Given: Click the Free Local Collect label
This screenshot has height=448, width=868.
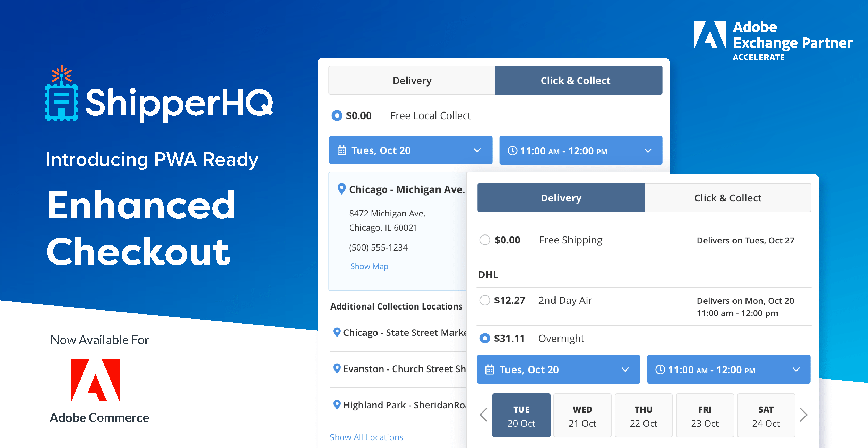Looking at the screenshot, I should (x=430, y=115).
